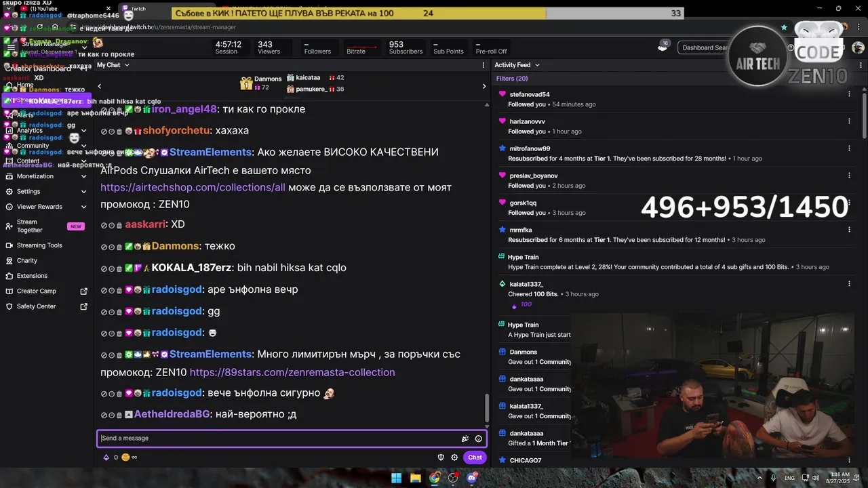The image size is (868, 488).
Task: Open three-dot menu for mitrofanow99 resub event
Action: click(849, 148)
